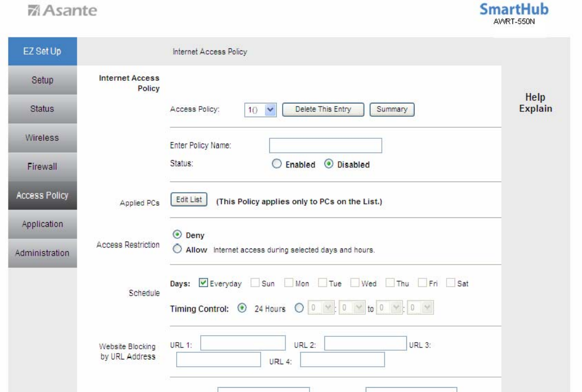The width and height of the screenshot is (582, 392).
Task: Tick the Sat day checkbox
Action: tap(450, 283)
